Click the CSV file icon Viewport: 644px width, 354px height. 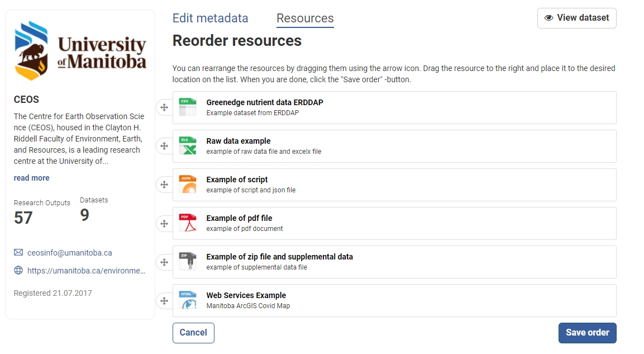click(x=188, y=107)
